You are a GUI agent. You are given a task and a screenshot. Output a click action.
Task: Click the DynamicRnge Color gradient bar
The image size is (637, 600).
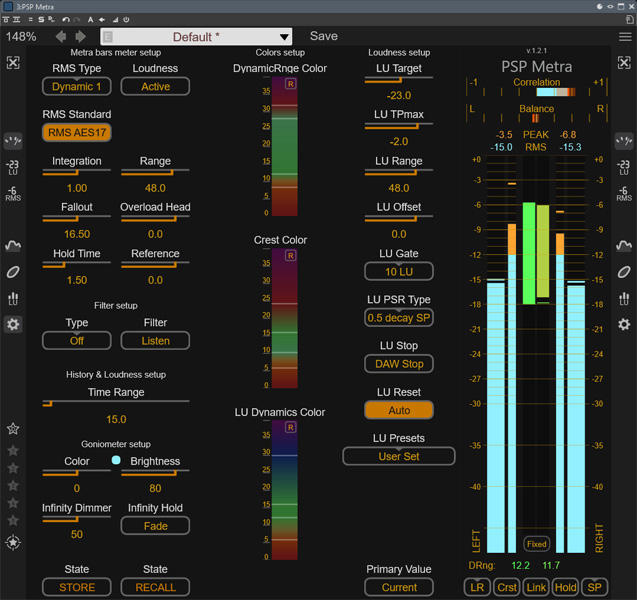click(x=284, y=146)
